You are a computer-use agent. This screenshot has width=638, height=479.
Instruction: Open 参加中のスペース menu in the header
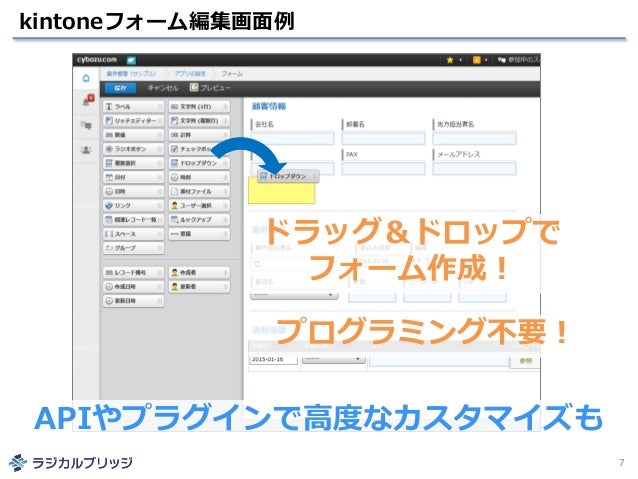[x=519, y=60]
